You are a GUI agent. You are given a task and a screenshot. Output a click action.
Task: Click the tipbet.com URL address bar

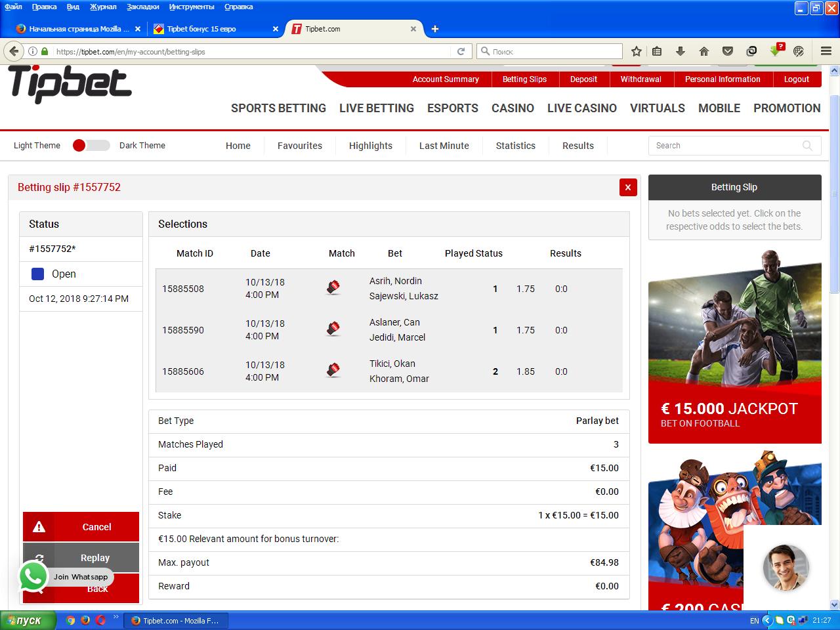(x=253, y=51)
